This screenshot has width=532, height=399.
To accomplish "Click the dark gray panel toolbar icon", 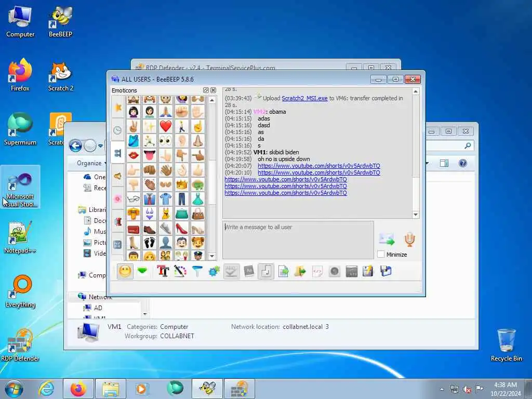I will 352,271.
